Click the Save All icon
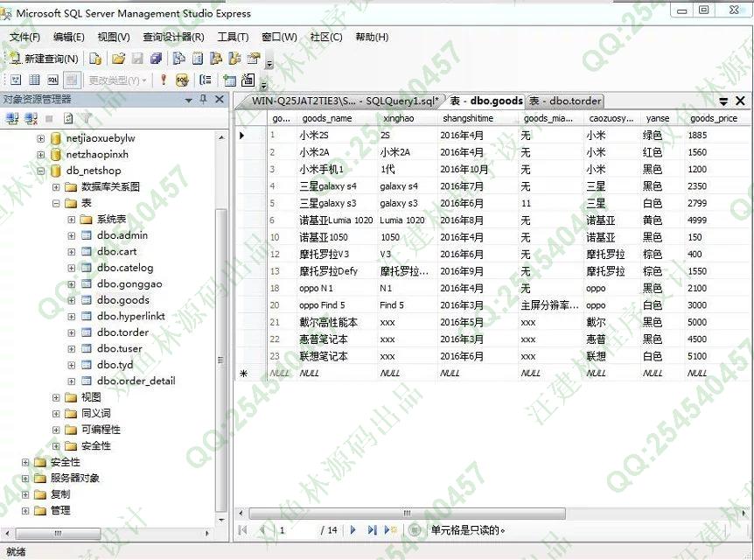This screenshot has width=754, height=560. tap(156, 59)
